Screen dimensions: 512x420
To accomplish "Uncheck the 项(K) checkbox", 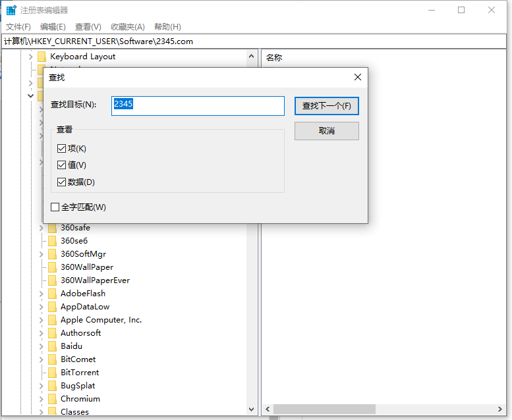I will point(62,149).
